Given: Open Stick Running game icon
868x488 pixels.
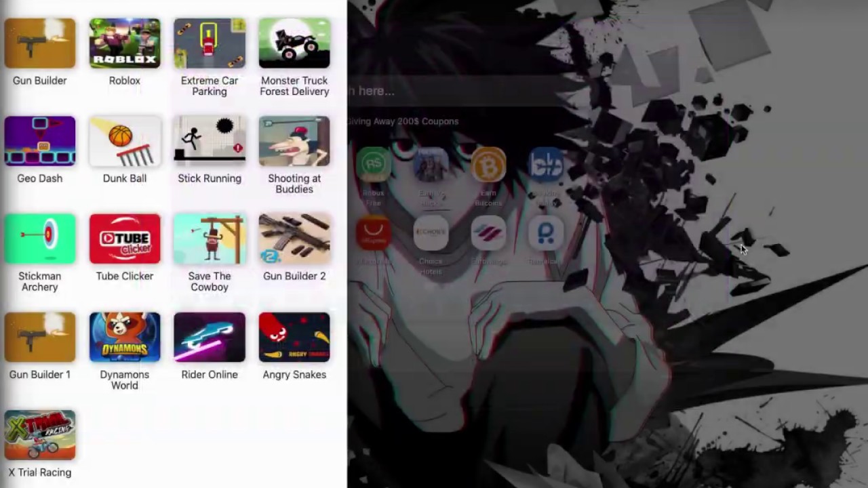Looking at the screenshot, I should pyautogui.click(x=210, y=141).
